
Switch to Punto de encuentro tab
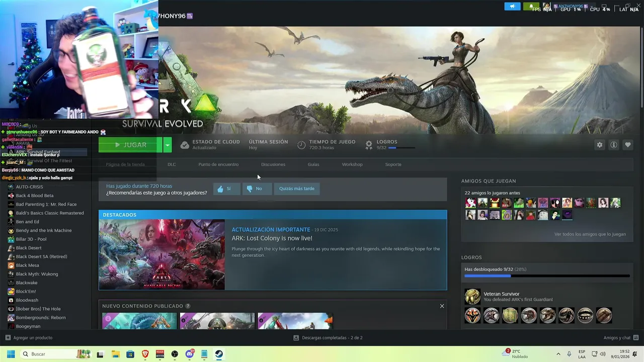tap(218, 164)
